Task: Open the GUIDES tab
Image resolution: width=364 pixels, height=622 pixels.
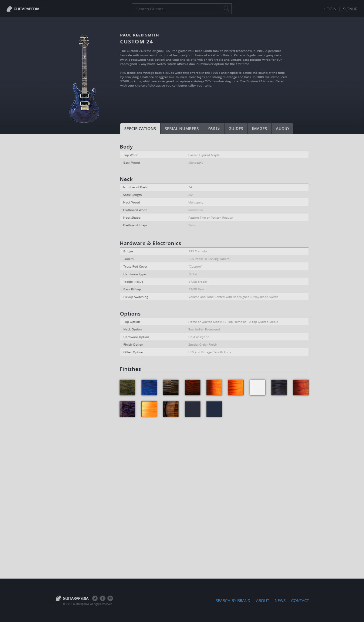Action: point(236,128)
